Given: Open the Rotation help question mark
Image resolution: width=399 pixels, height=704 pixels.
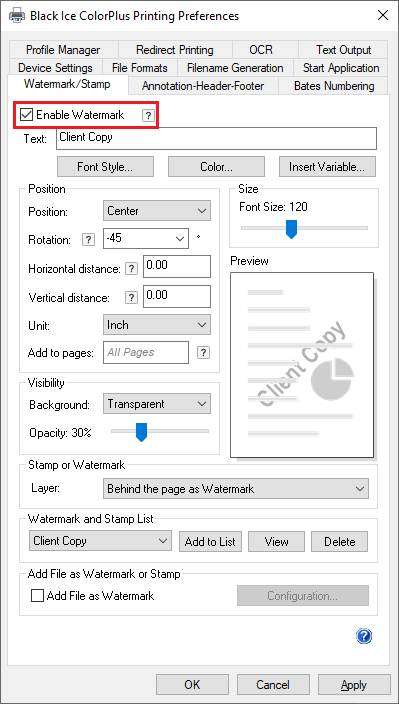Looking at the screenshot, I should [88, 240].
